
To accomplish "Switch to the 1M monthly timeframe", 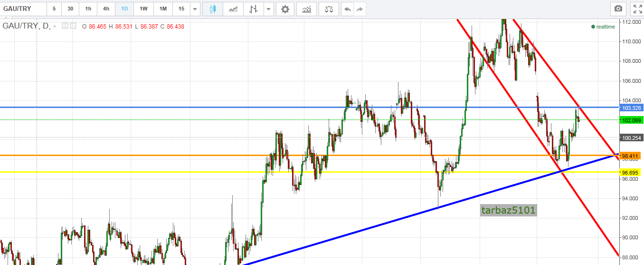I will point(163,9).
